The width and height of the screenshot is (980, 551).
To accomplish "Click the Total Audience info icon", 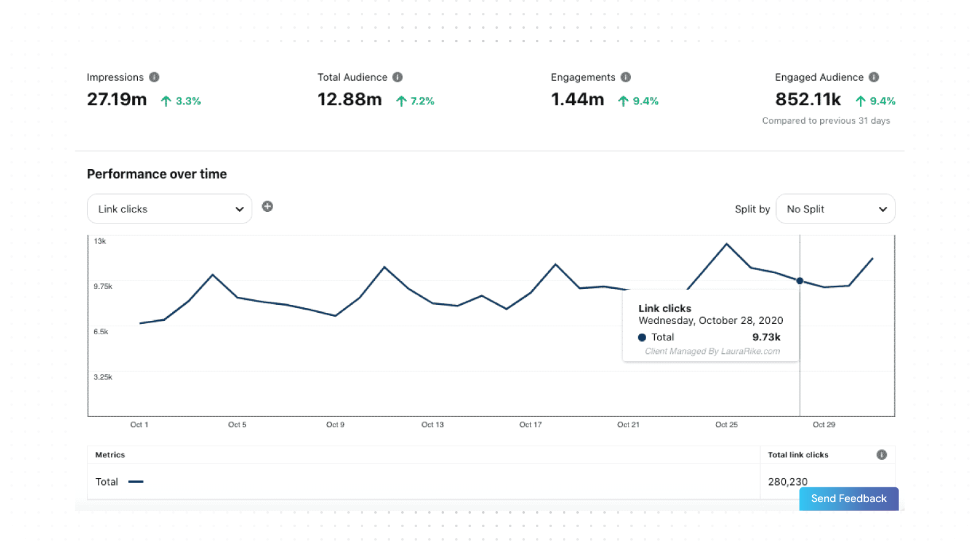I will coord(397,77).
